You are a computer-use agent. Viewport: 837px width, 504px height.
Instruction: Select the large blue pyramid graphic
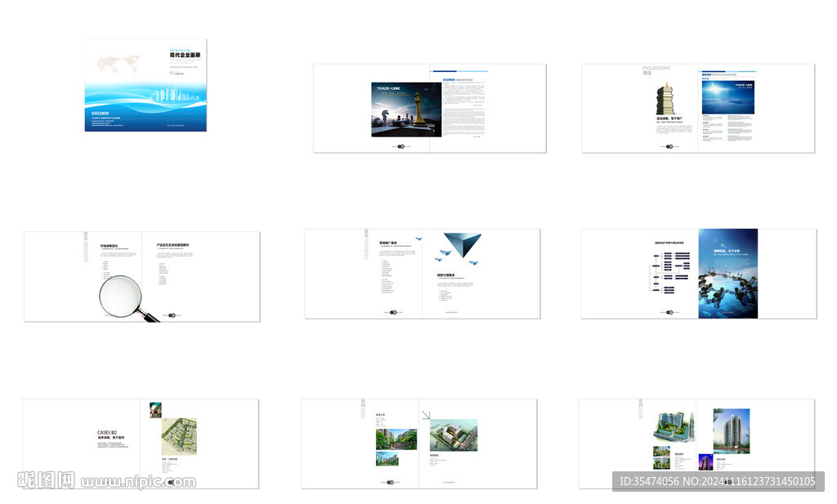click(x=463, y=245)
